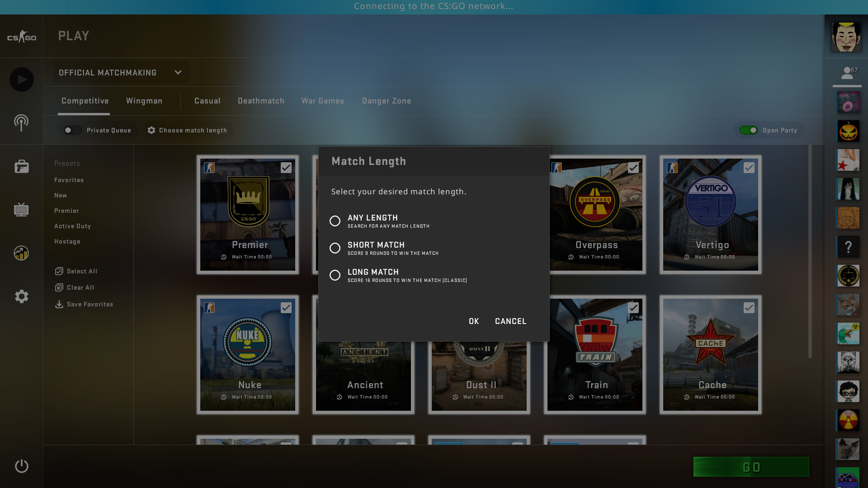Open the stats chart icon in sidebar
Screen dimensions: 868x488
click(21, 253)
